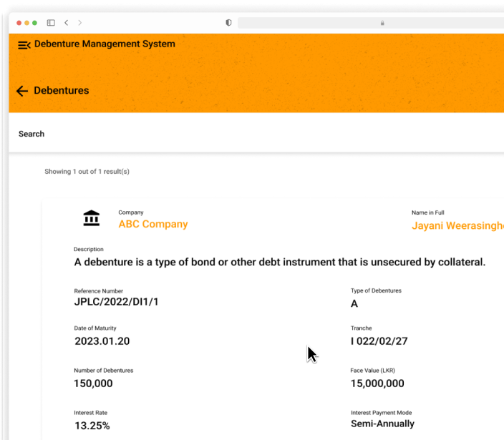Click face value 15,000,000
Image resolution: width=504 pixels, height=440 pixels.
pos(377,383)
